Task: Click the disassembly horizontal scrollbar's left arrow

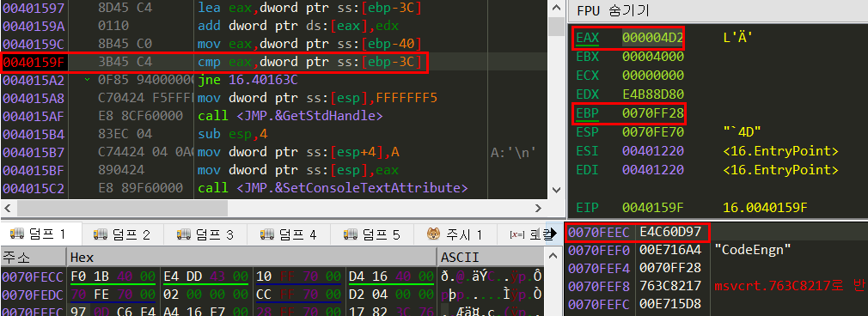Action: tap(9, 208)
